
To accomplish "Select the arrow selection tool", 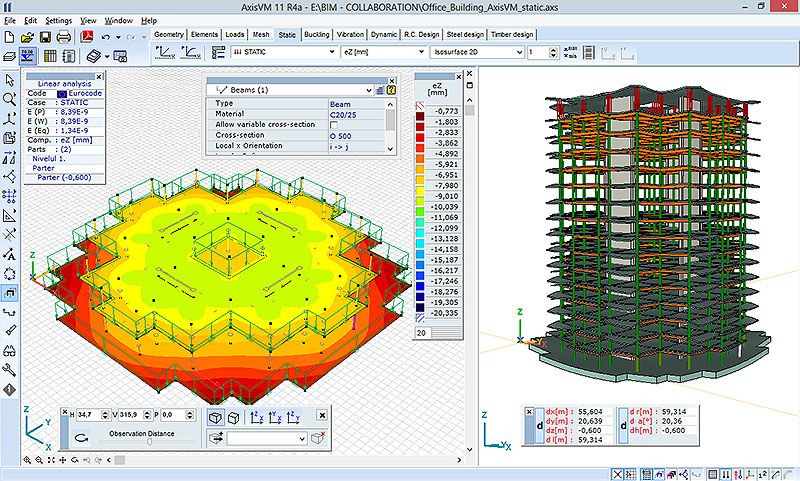I will [x=9, y=80].
